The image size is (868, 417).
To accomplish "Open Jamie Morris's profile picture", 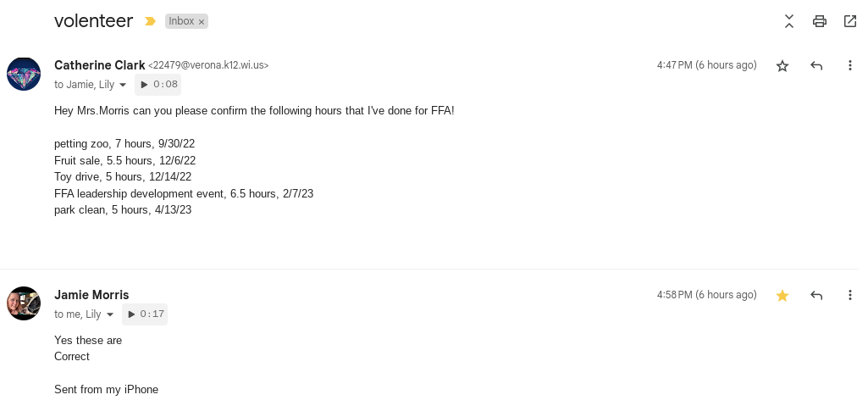I will click(24, 303).
